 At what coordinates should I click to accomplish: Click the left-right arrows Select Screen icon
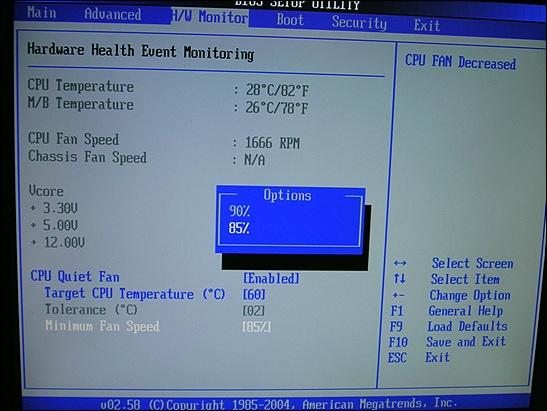pos(400,263)
